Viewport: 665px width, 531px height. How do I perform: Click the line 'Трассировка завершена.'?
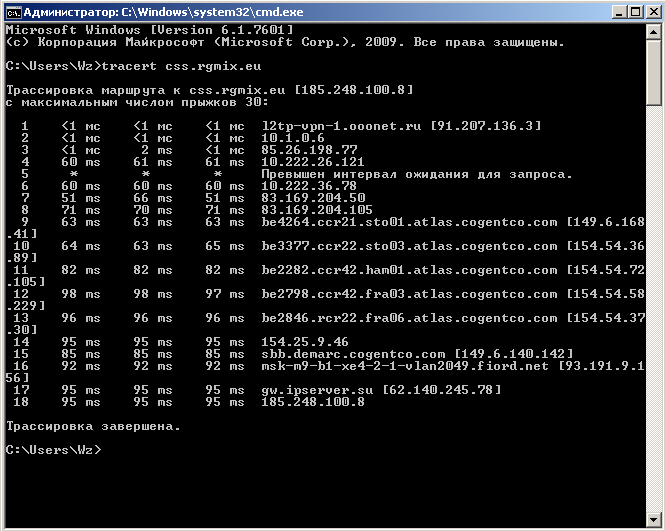pos(94,426)
